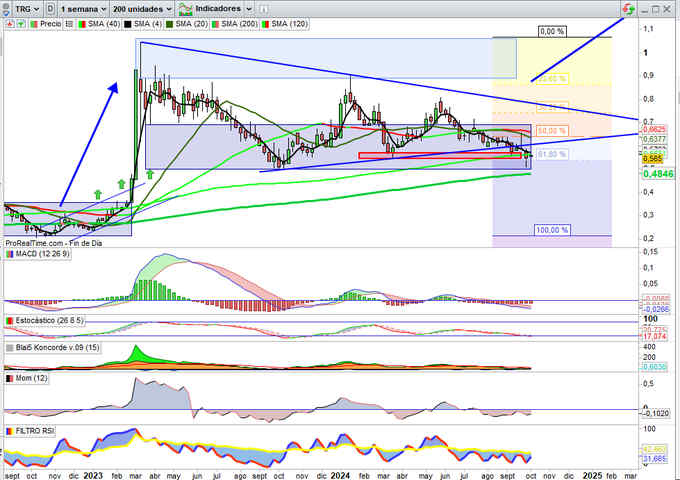Screen dimensions: 680x480
Task: Open FILTRO RSI indicator label
Action: (x=35, y=431)
